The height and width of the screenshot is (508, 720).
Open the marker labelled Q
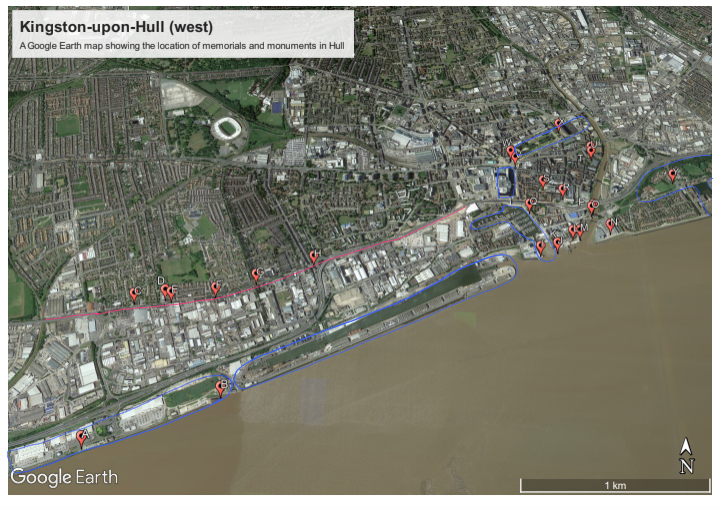pyautogui.click(x=529, y=204)
